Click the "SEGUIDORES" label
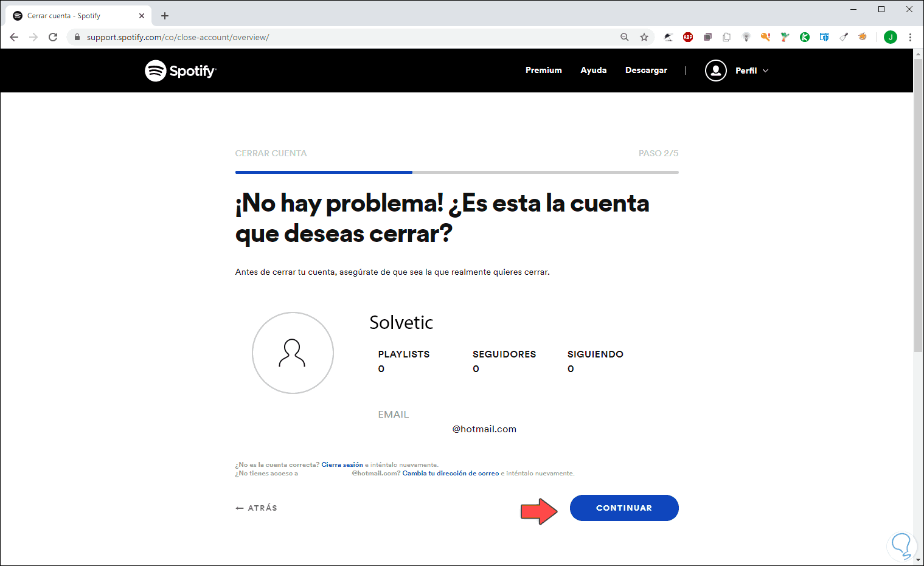This screenshot has height=566, width=924. click(504, 354)
